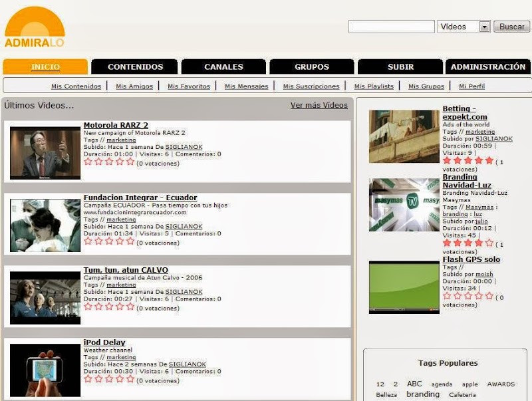Open iPod Delay title link
This screenshot has height=401, width=532.
pyautogui.click(x=104, y=342)
